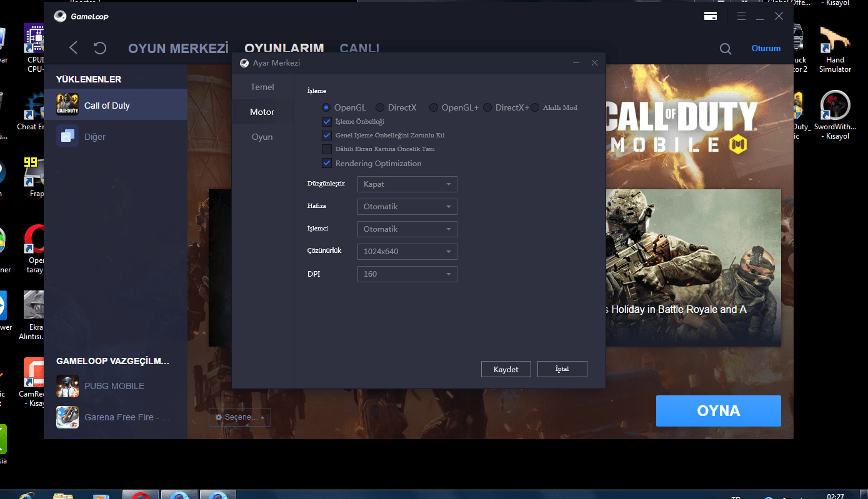This screenshot has width=868, height=499.
Task: Open the folder icon in the taskbar
Action: 63,495
